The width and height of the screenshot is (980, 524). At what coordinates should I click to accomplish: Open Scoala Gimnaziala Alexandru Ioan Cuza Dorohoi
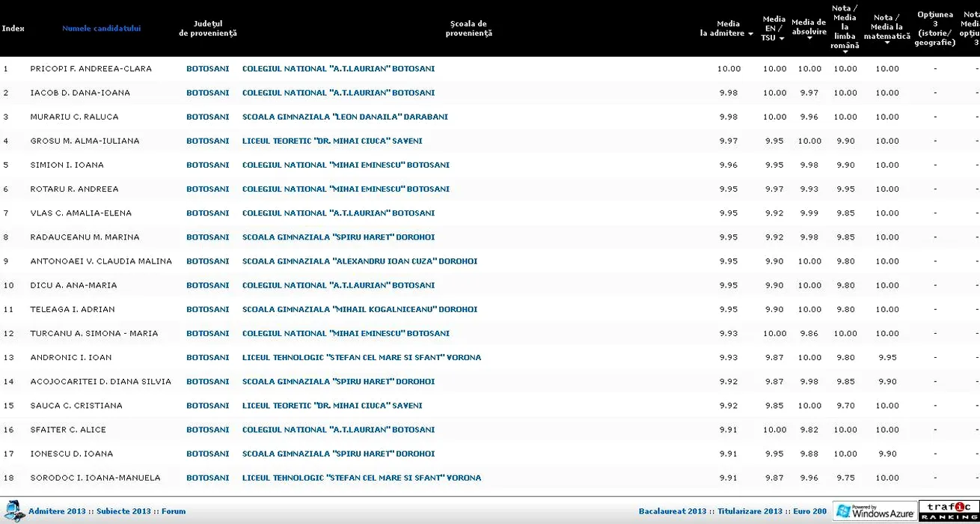(359, 261)
